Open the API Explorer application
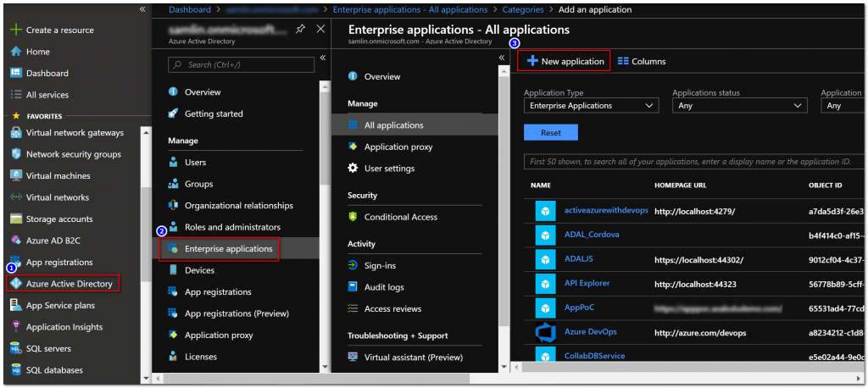Image resolution: width=868 pixels, height=388 pixels. point(587,284)
